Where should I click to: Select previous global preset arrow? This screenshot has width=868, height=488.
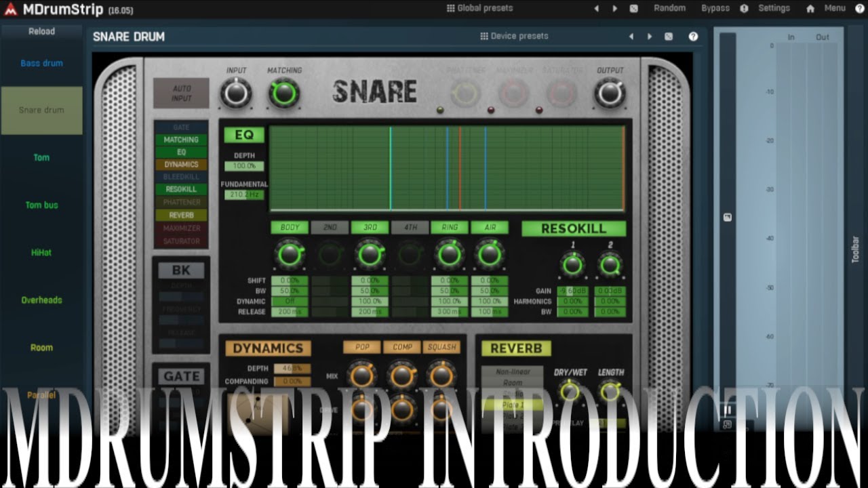(x=597, y=9)
